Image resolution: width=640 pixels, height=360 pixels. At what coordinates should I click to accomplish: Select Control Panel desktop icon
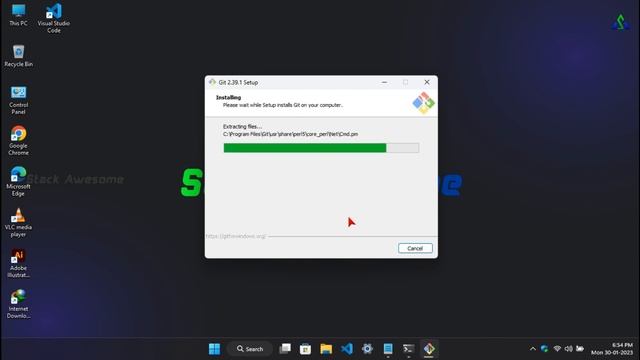(18, 100)
